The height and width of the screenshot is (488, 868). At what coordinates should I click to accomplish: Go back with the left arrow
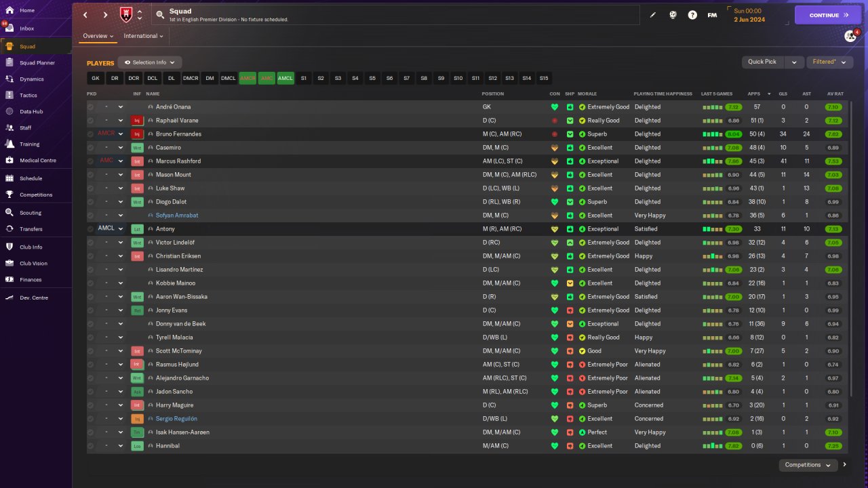[85, 15]
